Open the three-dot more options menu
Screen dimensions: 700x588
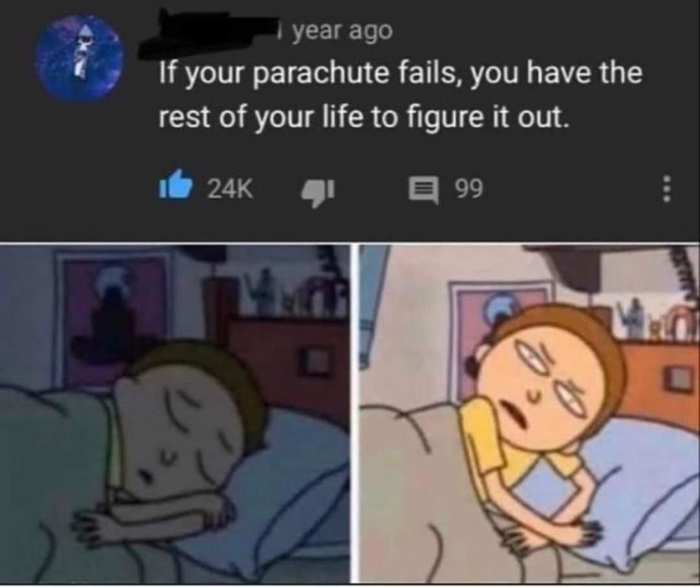666,189
